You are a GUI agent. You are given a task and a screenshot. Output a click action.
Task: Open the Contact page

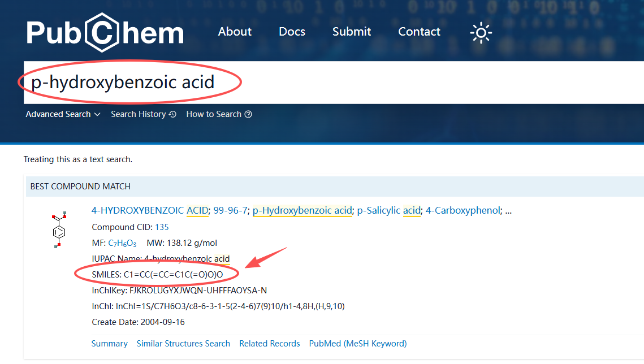point(419,32)
